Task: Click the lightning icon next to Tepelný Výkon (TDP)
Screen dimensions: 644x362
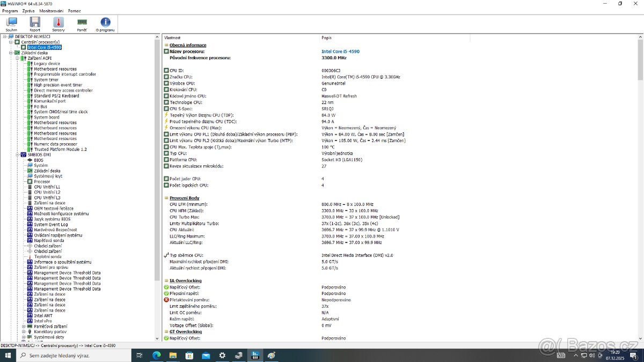Action: 166,115
